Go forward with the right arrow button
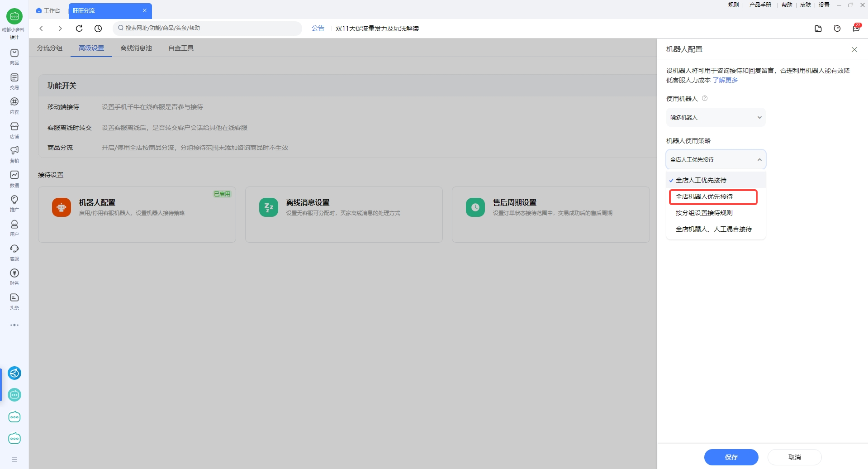The image size is (868, 469). (60, 28)
